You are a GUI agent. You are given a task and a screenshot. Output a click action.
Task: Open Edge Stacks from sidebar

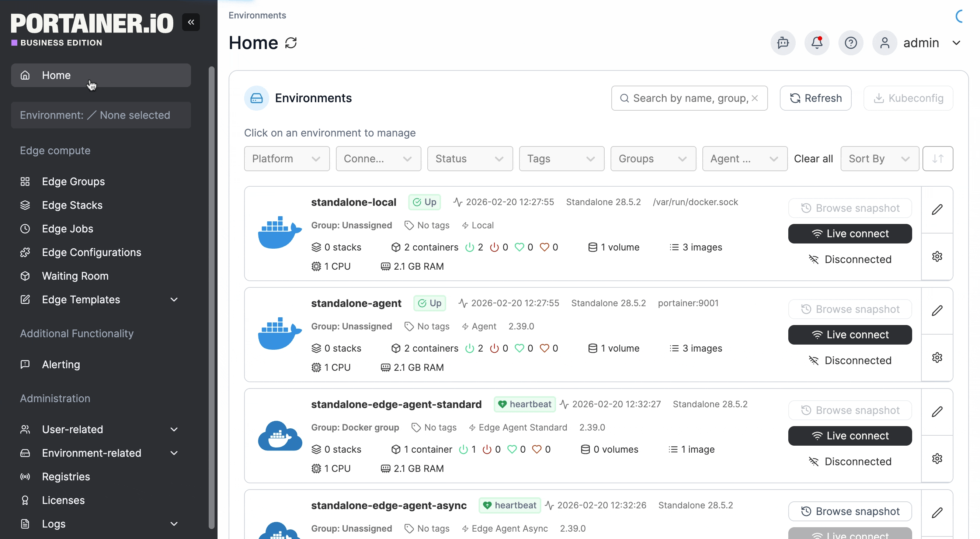(x=72, y=205)
